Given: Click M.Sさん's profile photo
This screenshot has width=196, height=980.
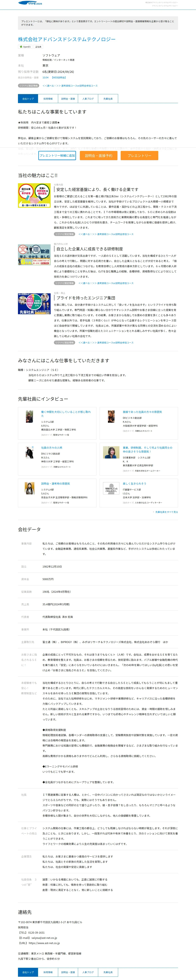Looking at the screenshot, I should coord(29,452).
